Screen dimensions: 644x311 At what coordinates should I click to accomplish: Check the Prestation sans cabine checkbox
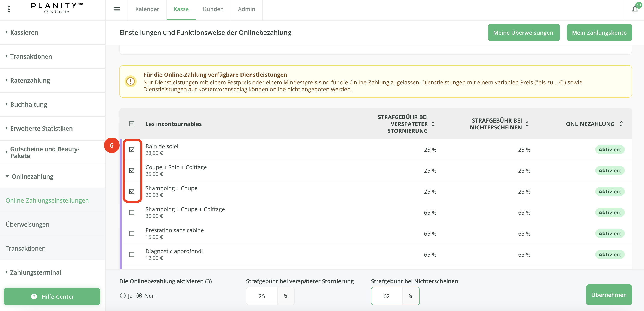pyautogui.click(x=132, y=233)
